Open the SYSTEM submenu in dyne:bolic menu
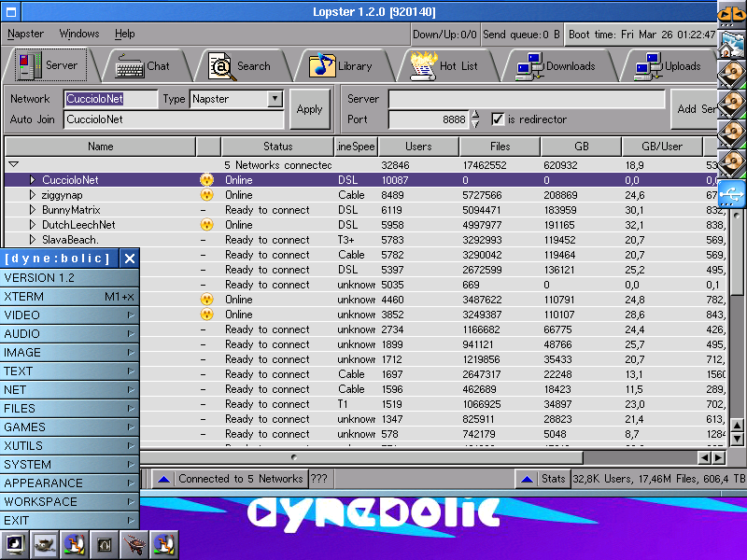 69,464
